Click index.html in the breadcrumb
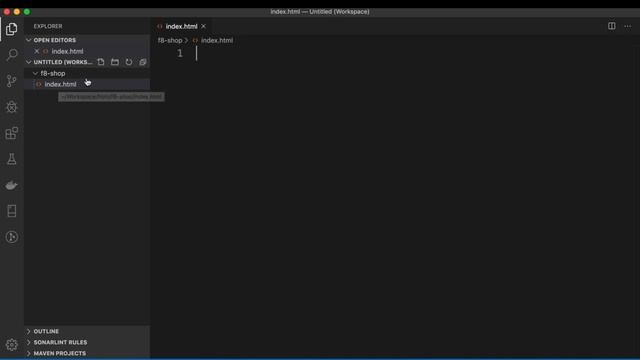The image size is (640, 360). click(x=217, y=40)
